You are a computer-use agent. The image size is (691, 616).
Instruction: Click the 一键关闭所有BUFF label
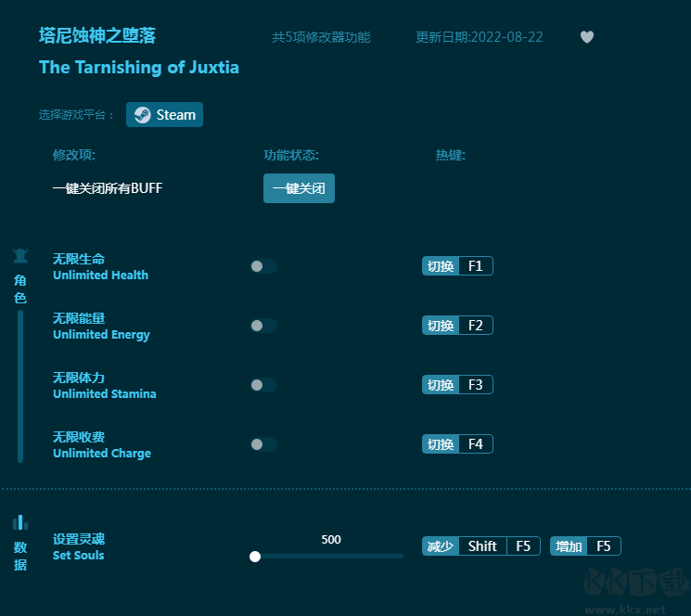(x=108, y=188)
